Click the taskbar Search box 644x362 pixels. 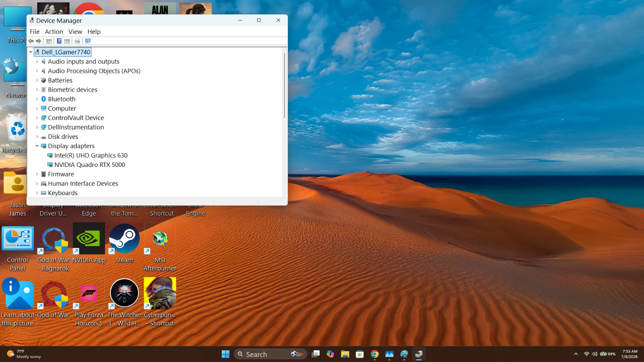click(x=270, y=354)
